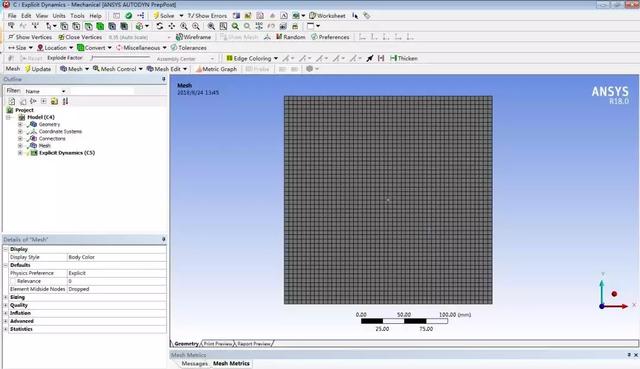Click the Explode Factor slider
Image resolution: width=640 pixels, height=369 pixels.
click(x=121, y=58)
